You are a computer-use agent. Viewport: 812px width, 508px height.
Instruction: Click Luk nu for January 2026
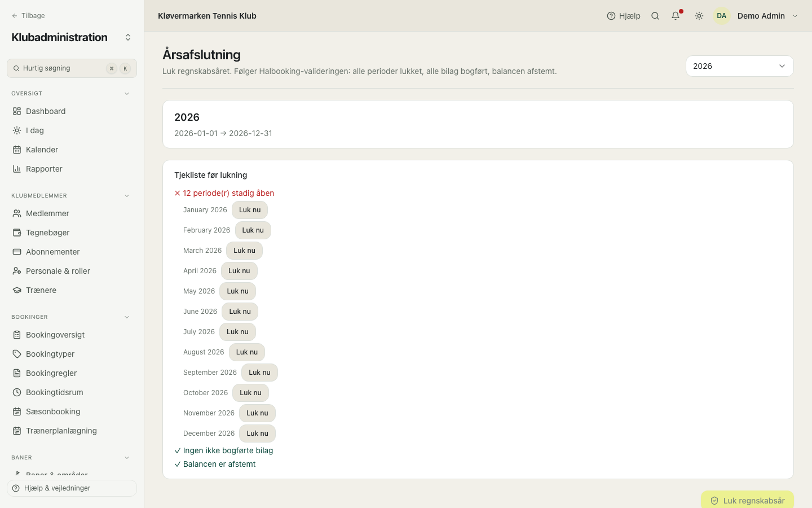click(x=250, y=210)
